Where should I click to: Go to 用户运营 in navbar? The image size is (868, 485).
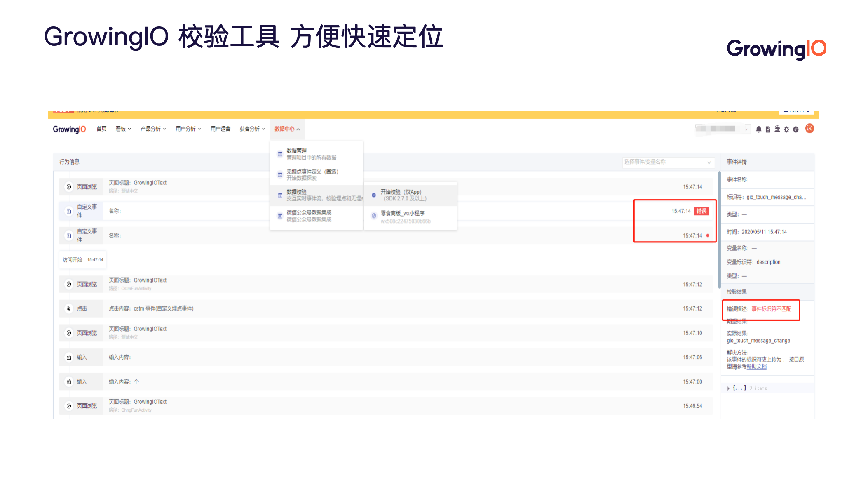220,129
